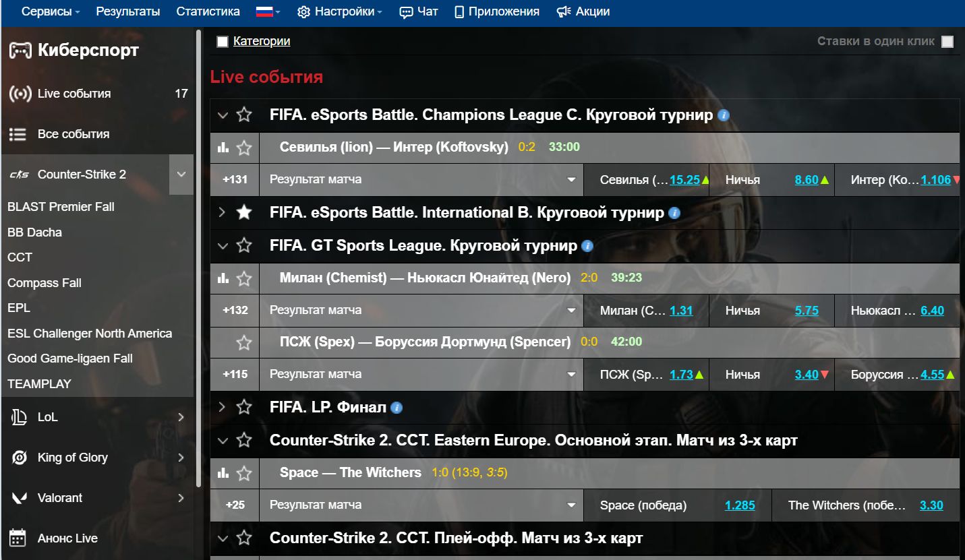Screen dimensions: 965x560
Task: Collapse the GT Sports League section
Action: pyautogui.click(x=223, y=246)
